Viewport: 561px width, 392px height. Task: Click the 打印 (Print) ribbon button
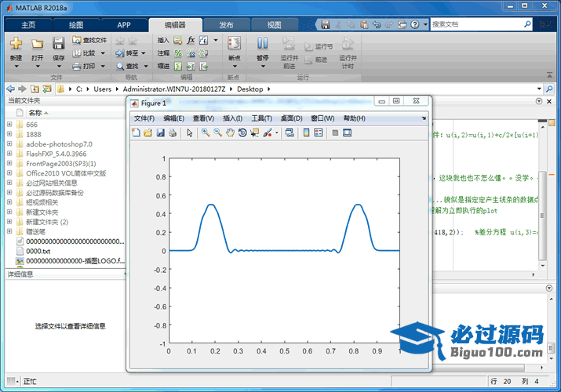[84, 66]
